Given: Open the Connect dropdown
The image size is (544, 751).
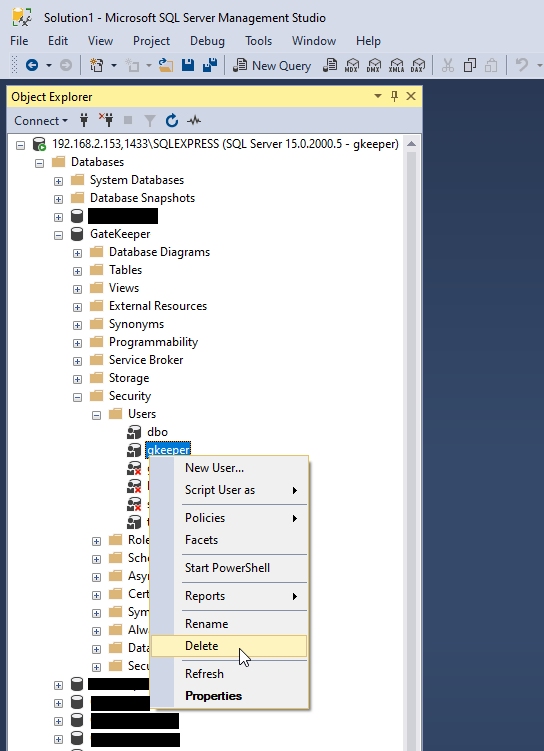Looking at the screenshot, I should coord(41,121).
